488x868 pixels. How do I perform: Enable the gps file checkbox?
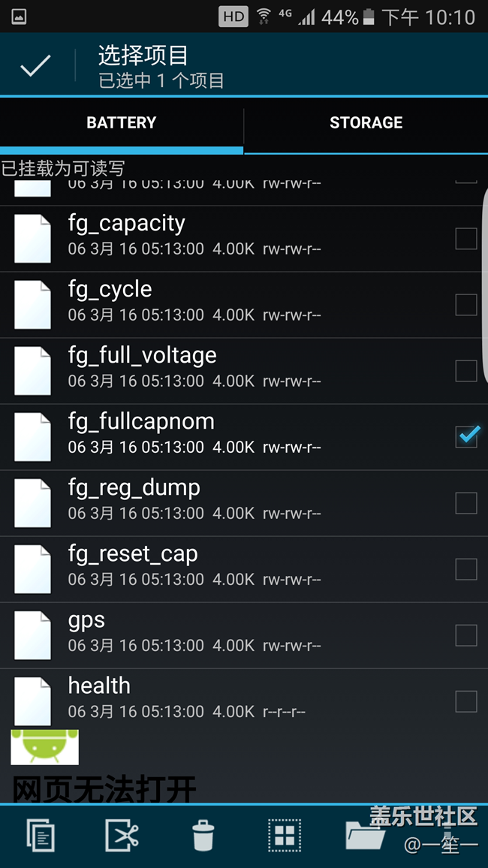coord(466,635)
